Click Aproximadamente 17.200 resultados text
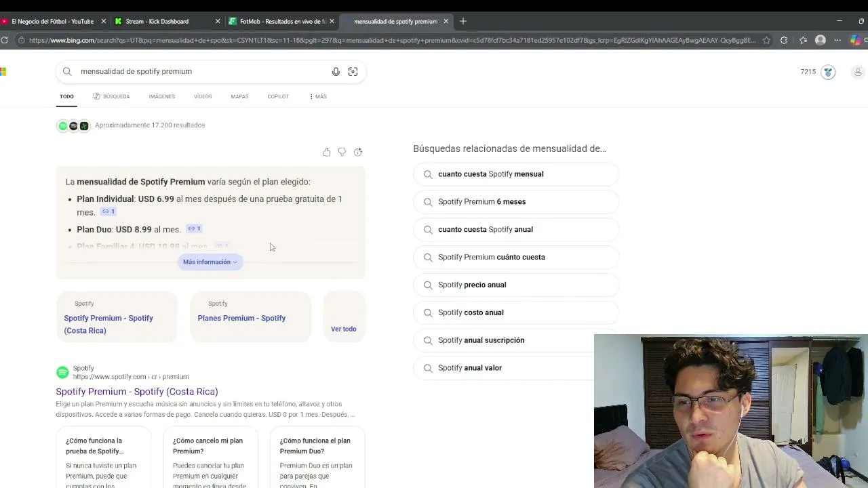This screenshot has height=488, width=868. pyautogui.click(x=150, y=125)
